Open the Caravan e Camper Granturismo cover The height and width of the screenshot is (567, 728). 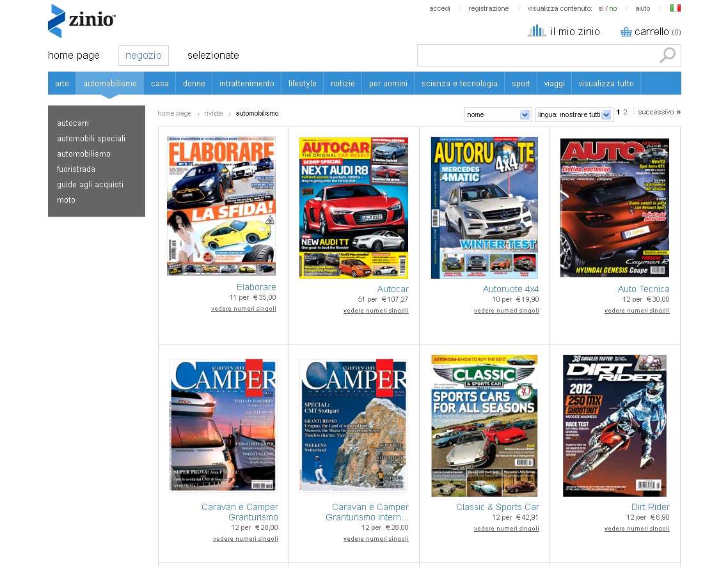pyautogui.click(x=223, y=425)
